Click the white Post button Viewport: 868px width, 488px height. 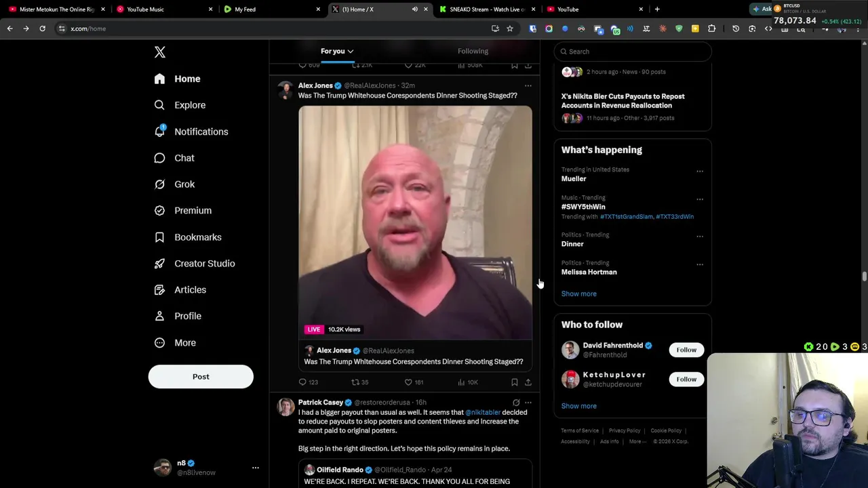[x=201, y=377]
